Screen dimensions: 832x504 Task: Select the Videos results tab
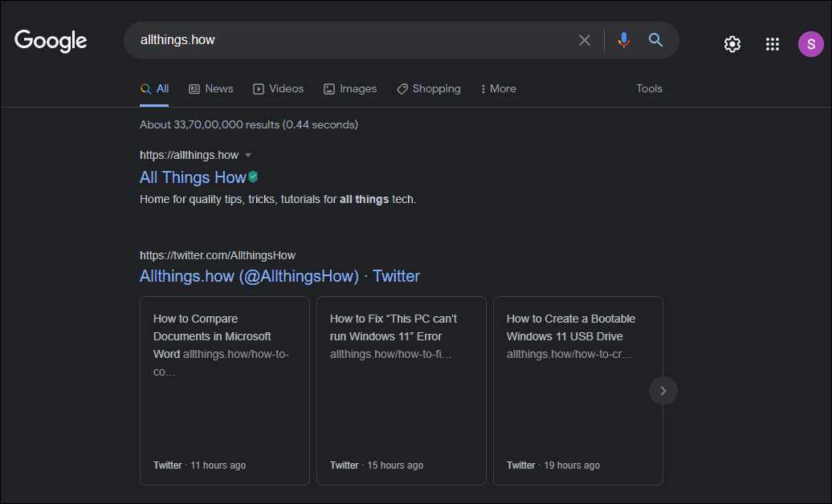[279, 88]
